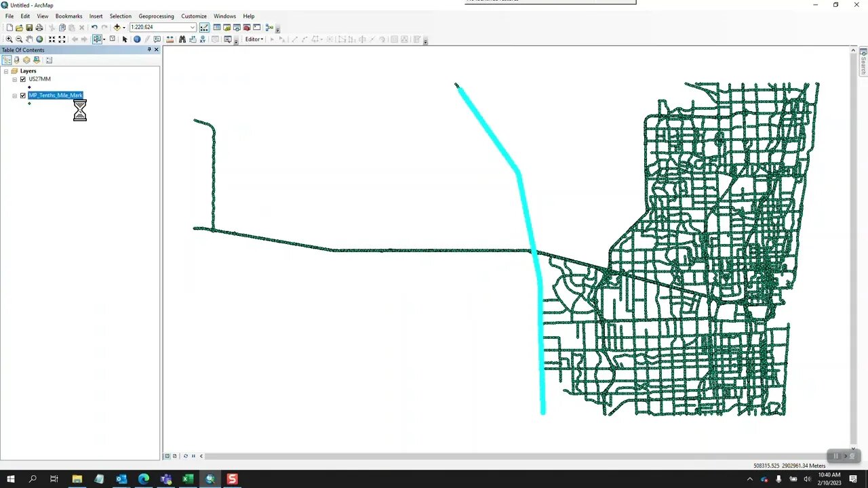868x488 pixels.
Task: Open the Python window
Action: tap(257, 27)
